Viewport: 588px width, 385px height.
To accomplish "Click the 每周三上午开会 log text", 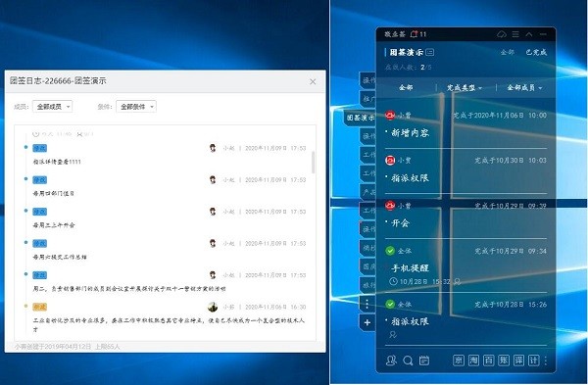I will 54,225.
